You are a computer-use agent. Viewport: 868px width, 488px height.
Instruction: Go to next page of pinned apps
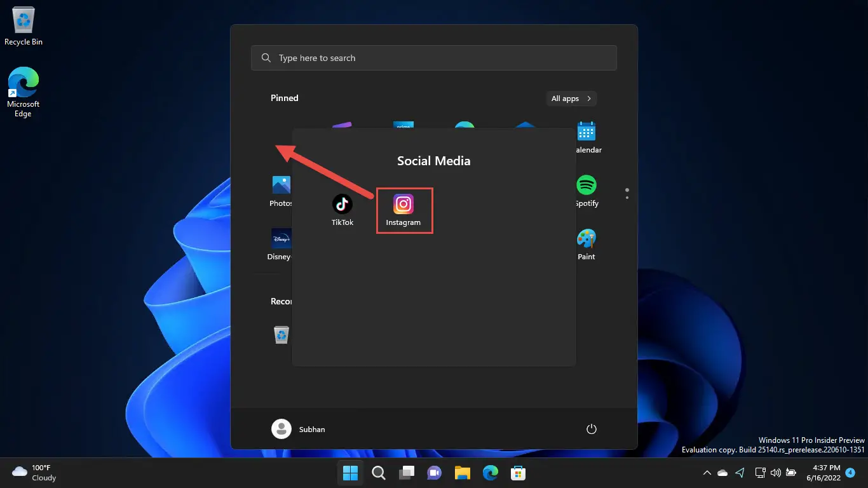627,198
